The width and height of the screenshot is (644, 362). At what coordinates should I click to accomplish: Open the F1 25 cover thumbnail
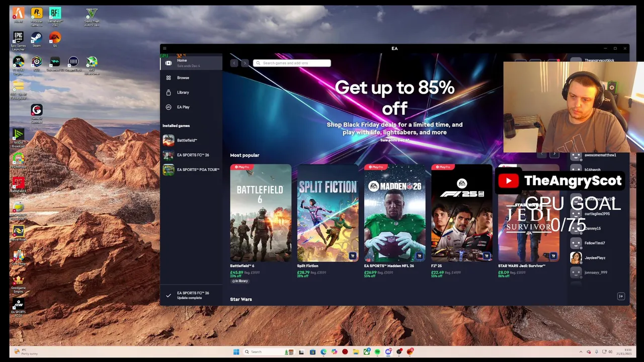461,213
